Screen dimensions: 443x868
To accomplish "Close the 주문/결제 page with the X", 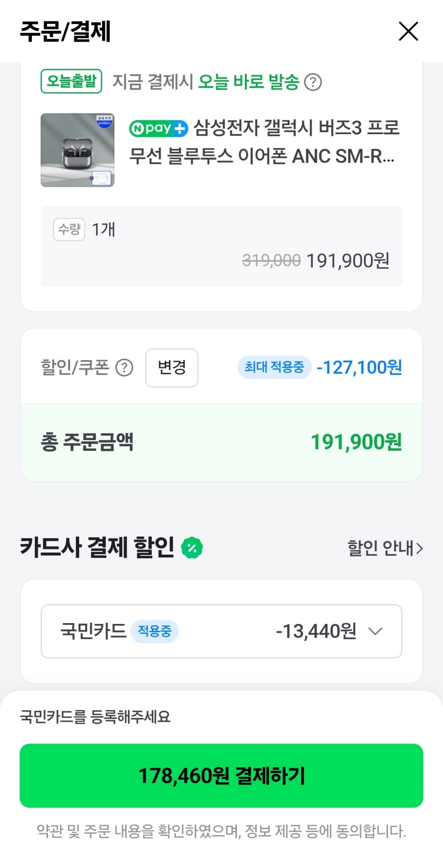I will pyautogui.click(x=408, y=31).
